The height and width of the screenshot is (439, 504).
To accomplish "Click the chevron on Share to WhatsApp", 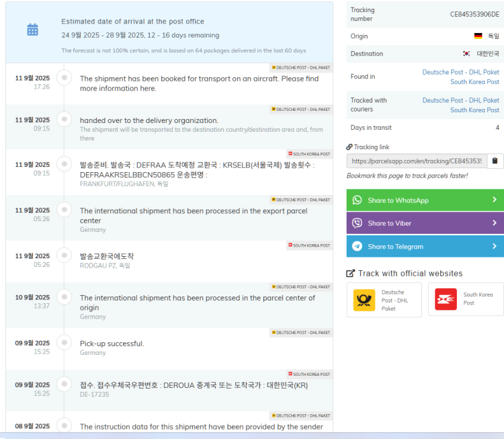I will click(495, 200).
